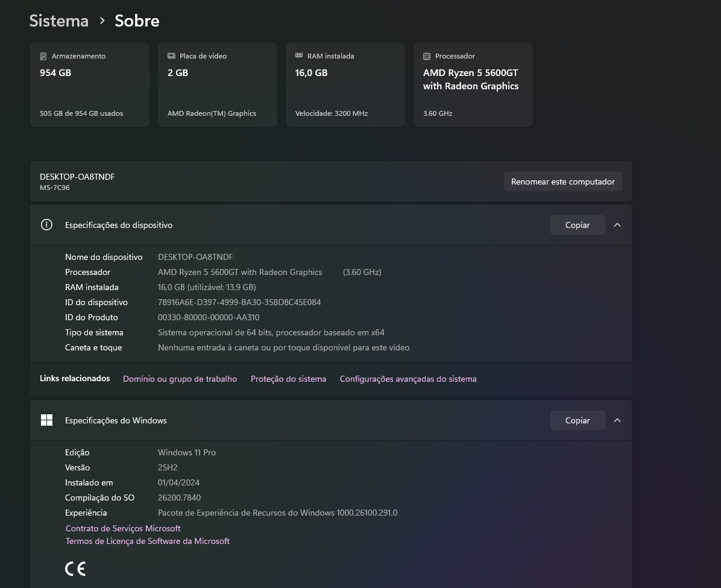Click the RAM instalada icon

coord(299,55)
